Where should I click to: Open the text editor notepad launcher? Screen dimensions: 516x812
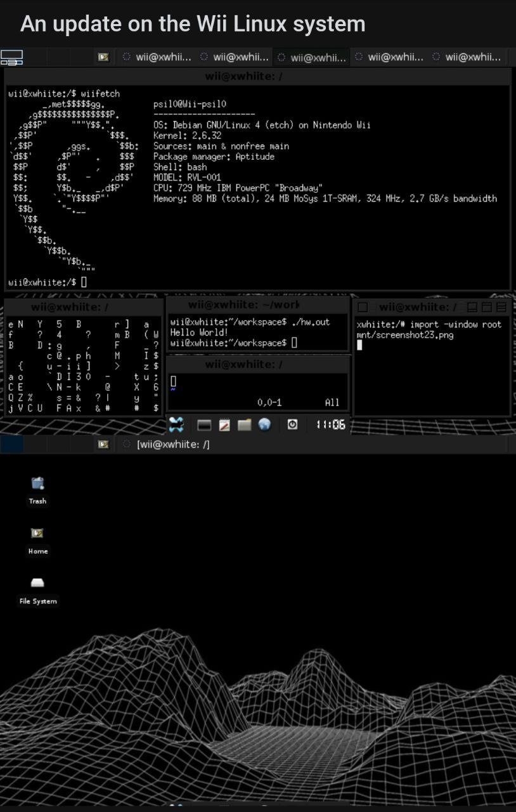click(x=224, y=425)
